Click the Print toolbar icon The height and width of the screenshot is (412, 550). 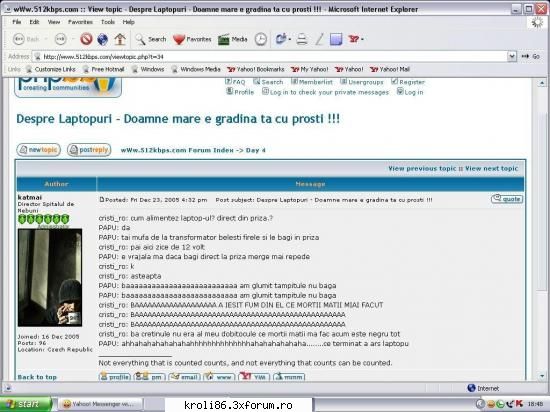point(302,39)
